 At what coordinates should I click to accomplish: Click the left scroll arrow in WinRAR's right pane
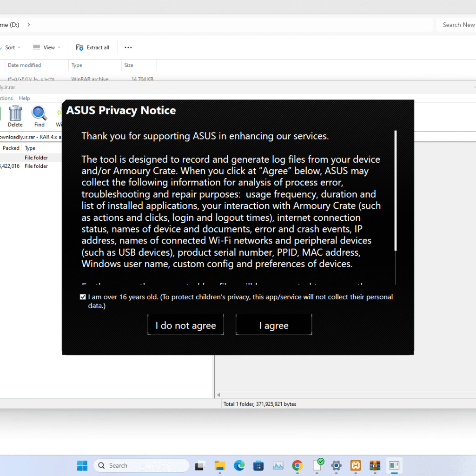click(218, 395)
